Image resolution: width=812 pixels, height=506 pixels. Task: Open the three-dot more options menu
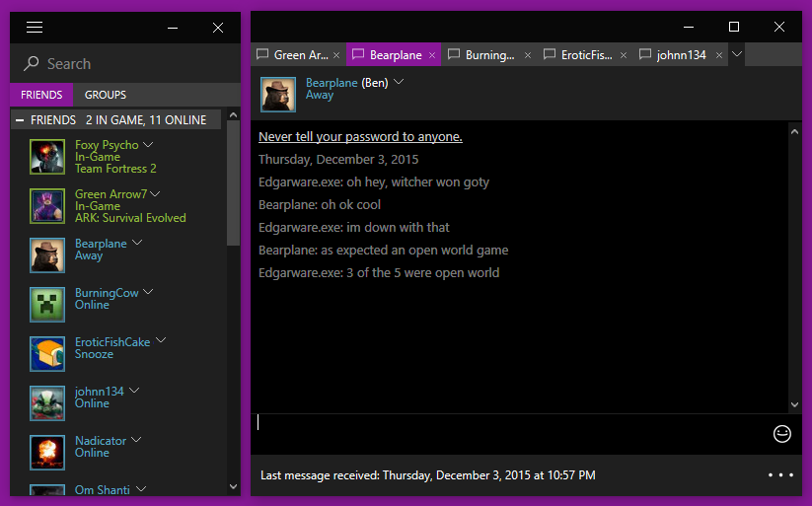(x=780, y=475)
